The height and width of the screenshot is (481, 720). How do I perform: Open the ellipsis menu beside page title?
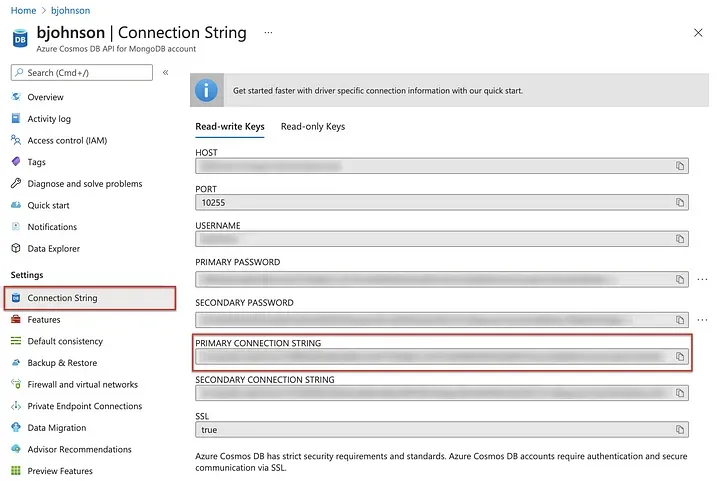tap(268, 33)
